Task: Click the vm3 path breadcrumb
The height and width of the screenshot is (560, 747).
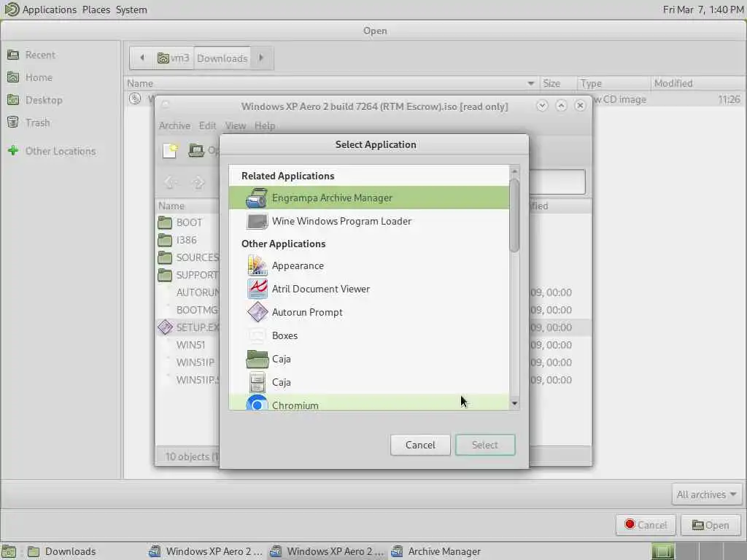Action: (x=174, y=58)
